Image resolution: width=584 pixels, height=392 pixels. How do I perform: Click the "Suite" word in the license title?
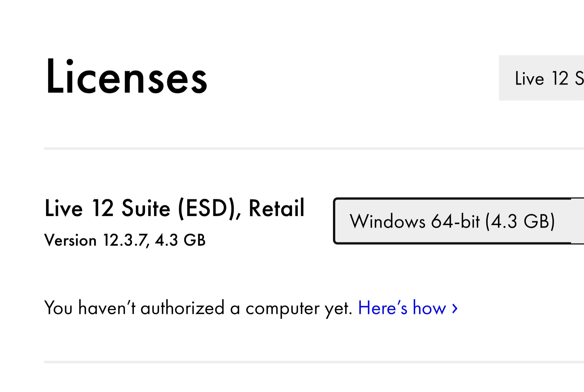tap(146, 208)
